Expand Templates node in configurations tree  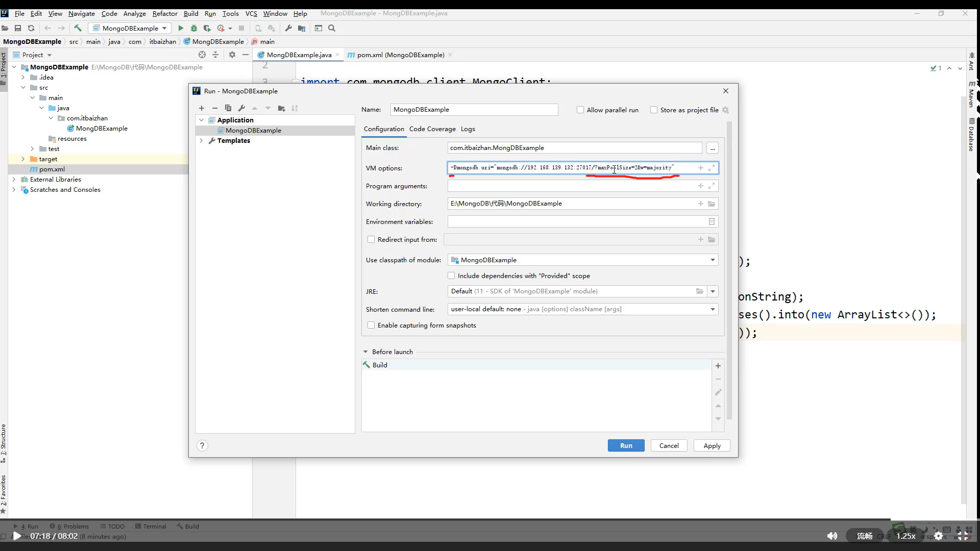(x=202, y=140)
